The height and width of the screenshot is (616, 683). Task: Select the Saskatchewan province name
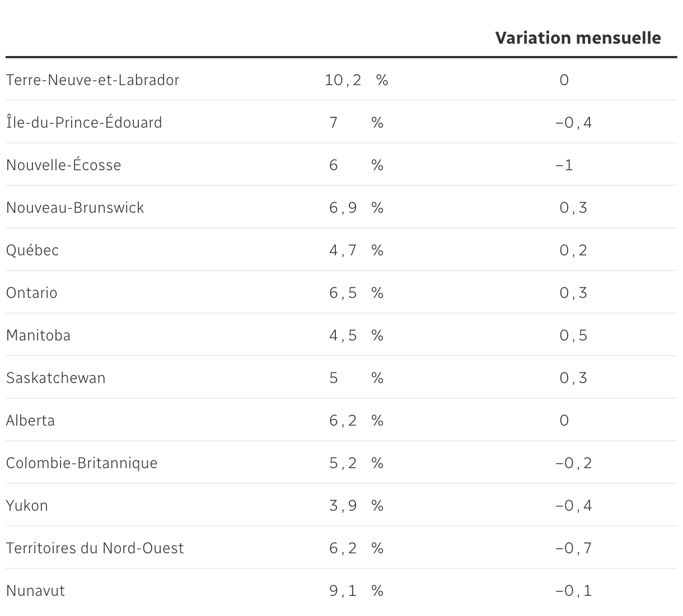(x=55, y=378)
